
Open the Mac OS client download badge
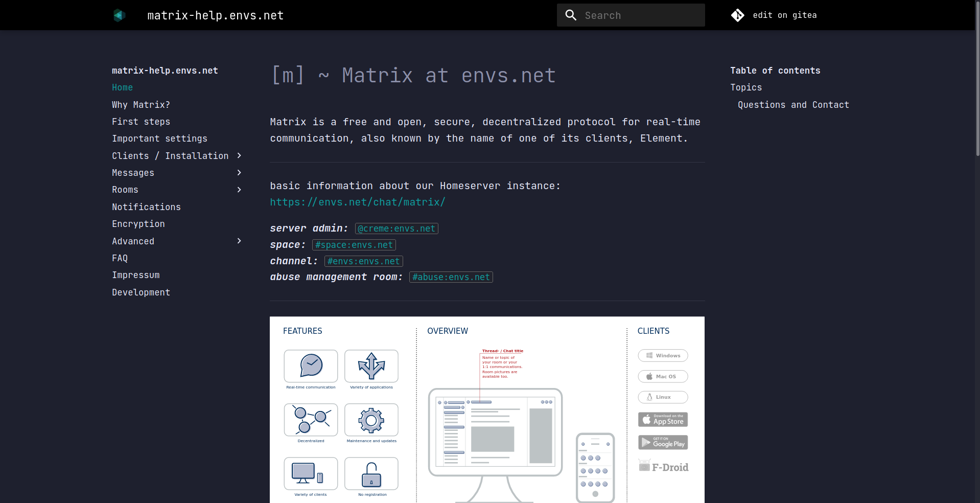[x=662, y=376]
